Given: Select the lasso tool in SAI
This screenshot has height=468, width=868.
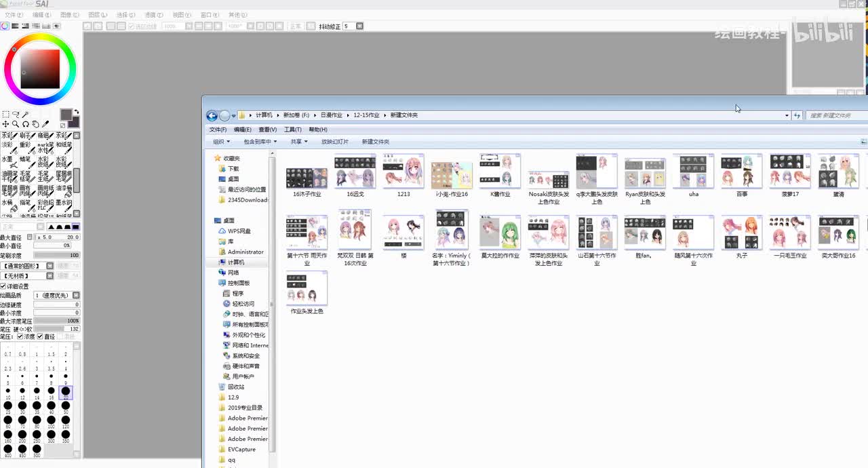Looking at the screenshot, I should coord(16,115).
